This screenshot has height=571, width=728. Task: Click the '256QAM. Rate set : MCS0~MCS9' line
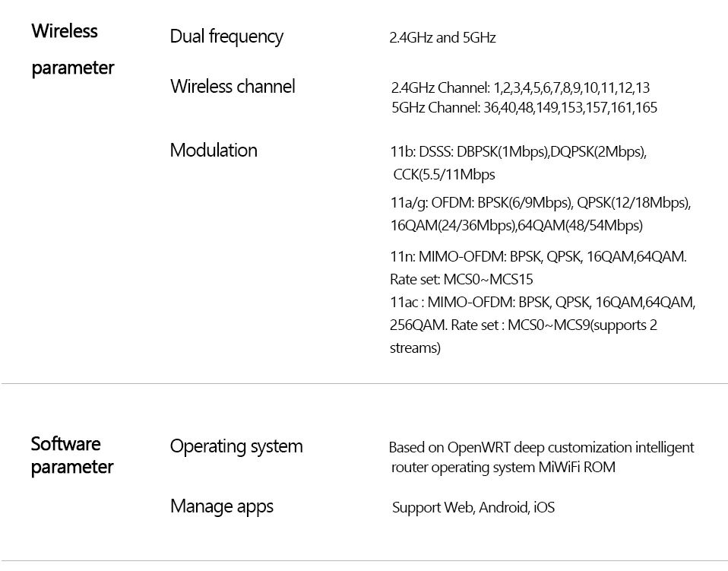[524, 325]
